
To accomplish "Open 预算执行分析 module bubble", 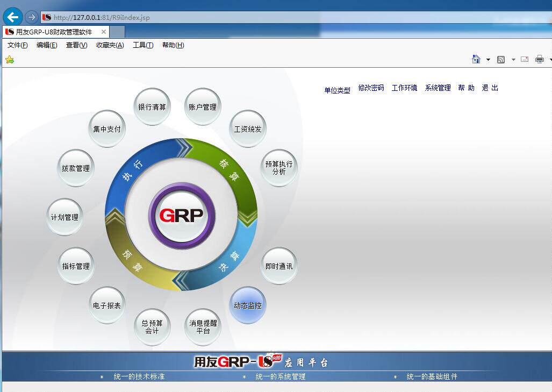I will click(x=279, y=168).
